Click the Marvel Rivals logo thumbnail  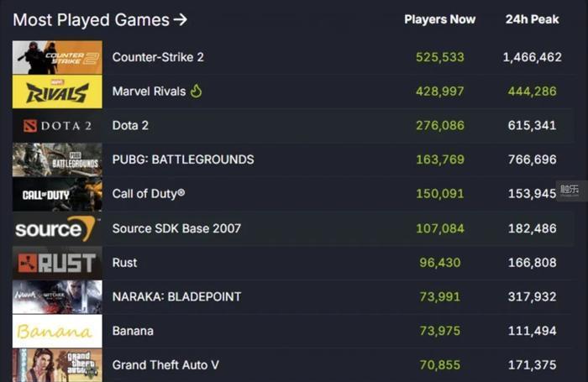point(57,92)
